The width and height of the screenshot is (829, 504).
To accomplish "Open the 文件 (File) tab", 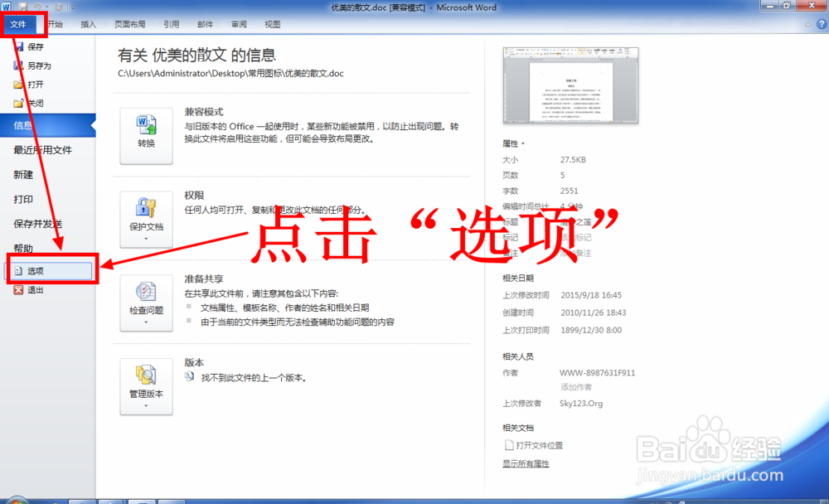I will (19, 24).
